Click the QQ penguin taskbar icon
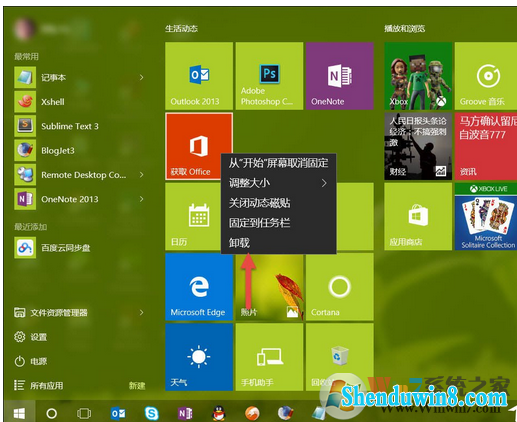Image resolution: width=517 pixels, height=422 pixels. (x=219, y=413)
